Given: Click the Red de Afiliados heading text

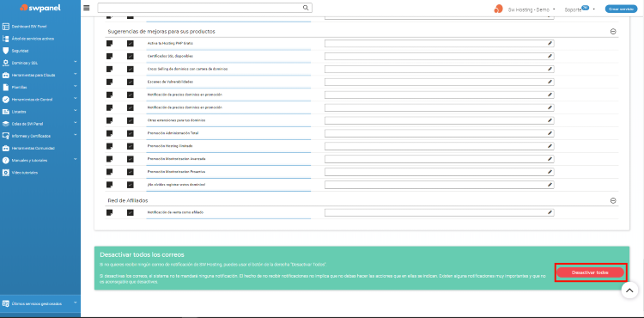Looking at the screenshot, I should [127, 200].
